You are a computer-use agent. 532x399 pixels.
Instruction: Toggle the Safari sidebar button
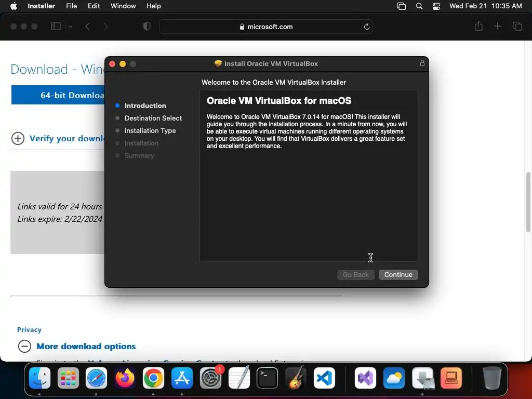click(56, 26)
